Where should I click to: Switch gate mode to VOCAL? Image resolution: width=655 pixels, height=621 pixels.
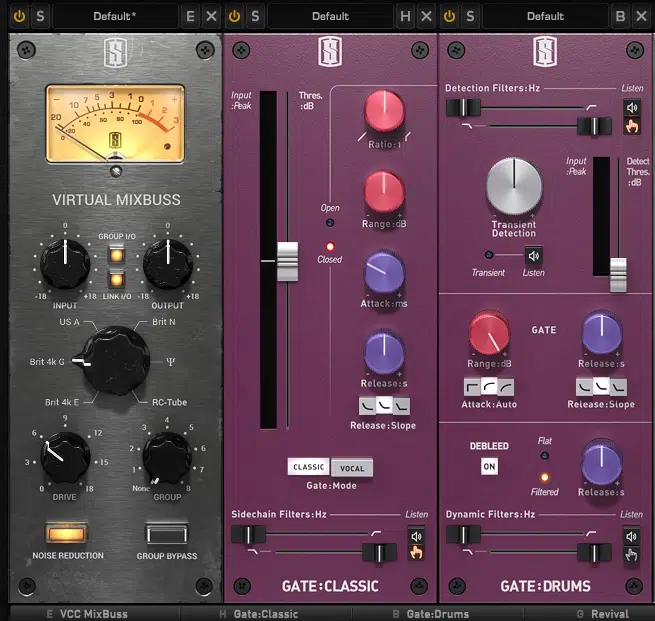(352, 468)
